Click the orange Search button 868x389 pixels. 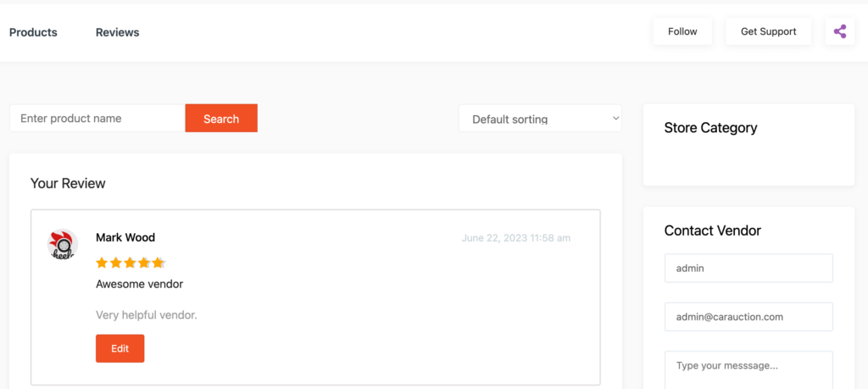click(x=221, y=119)
